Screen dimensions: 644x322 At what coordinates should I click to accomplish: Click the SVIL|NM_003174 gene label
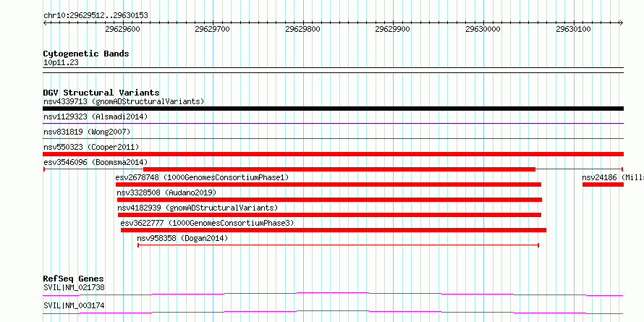point(74,305)
